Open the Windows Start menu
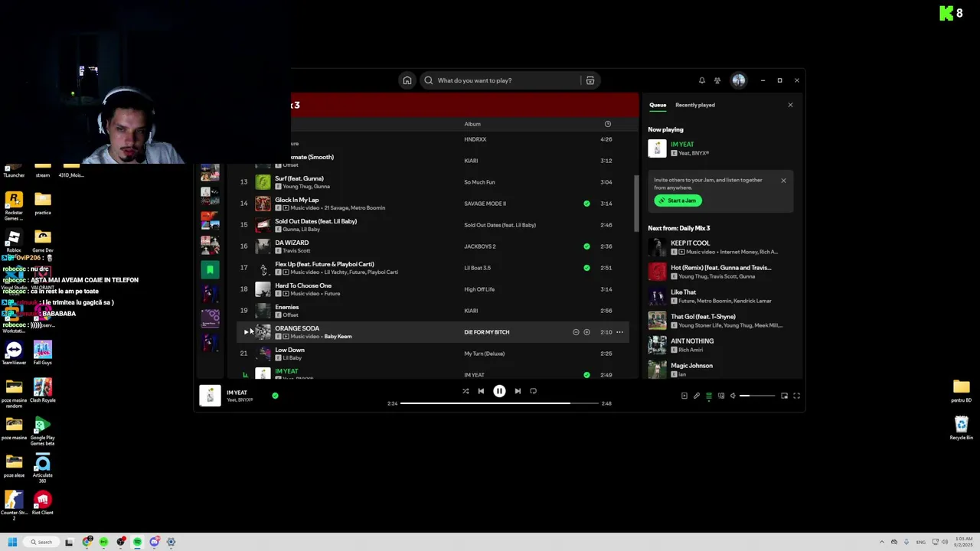Viewport: 980px width, 551px height. point(12,542)
